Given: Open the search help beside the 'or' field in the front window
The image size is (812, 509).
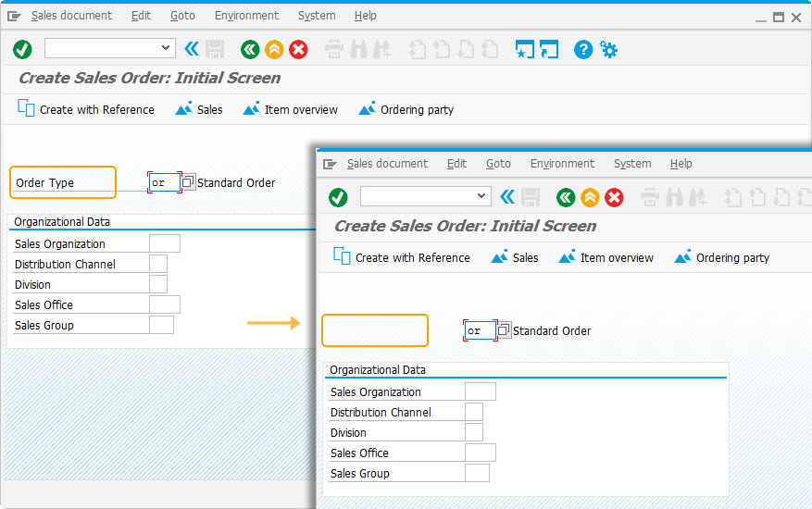Looking at the screenshot, I should (505, 329).
